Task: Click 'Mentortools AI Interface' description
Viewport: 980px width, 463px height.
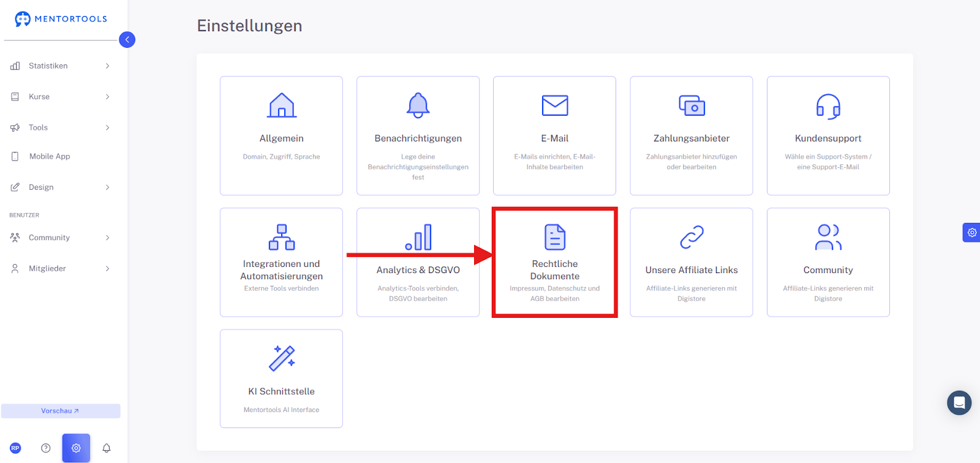Action: coord(282,410)
